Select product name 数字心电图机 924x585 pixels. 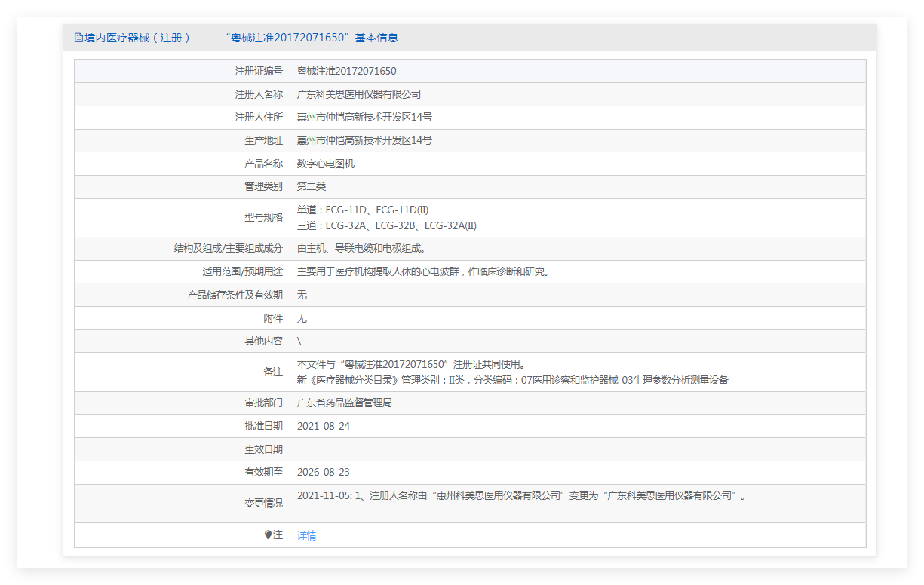coord(326,164)
